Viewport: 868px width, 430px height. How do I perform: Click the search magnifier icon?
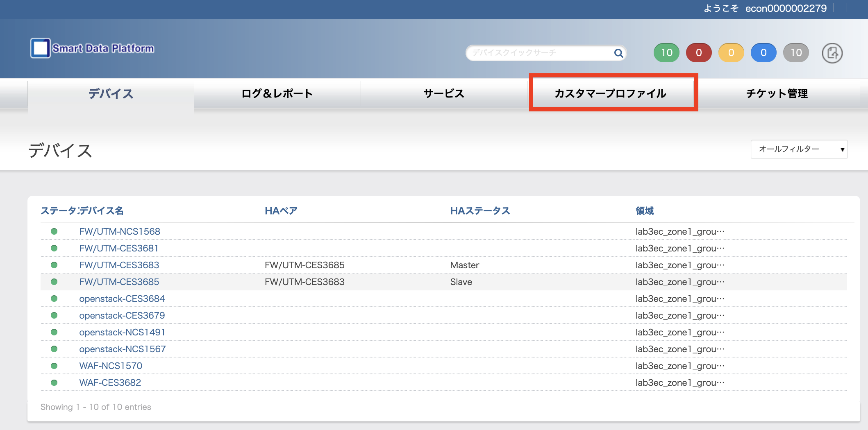[618, 53]
